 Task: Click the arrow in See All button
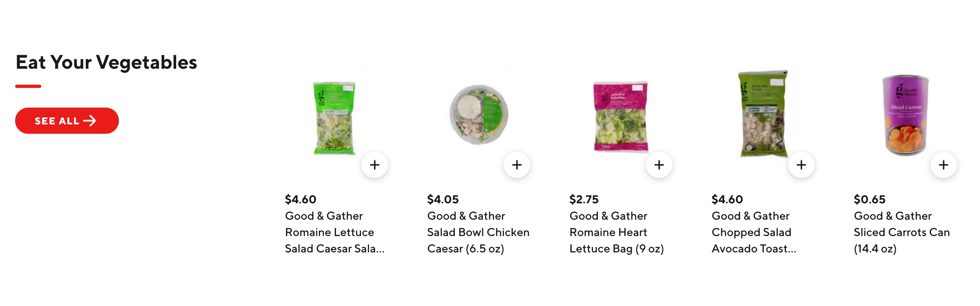pos(90,121)
